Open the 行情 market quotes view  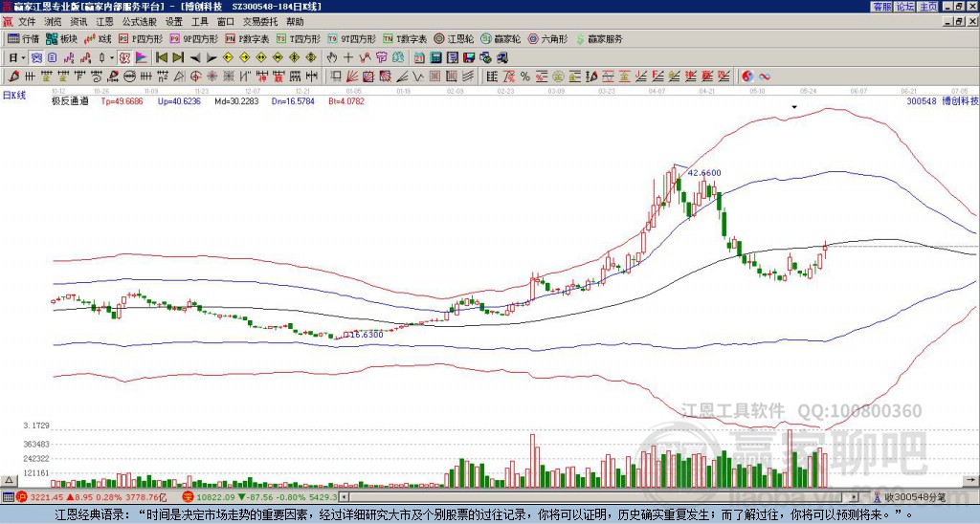24,38
